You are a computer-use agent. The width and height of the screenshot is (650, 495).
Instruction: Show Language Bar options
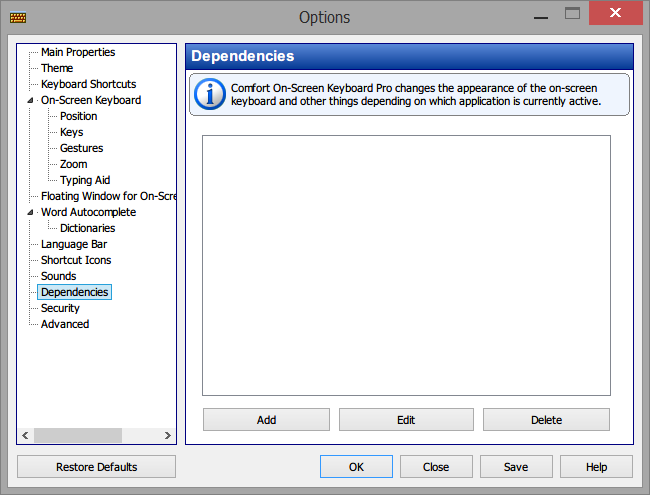coord(74,244)
